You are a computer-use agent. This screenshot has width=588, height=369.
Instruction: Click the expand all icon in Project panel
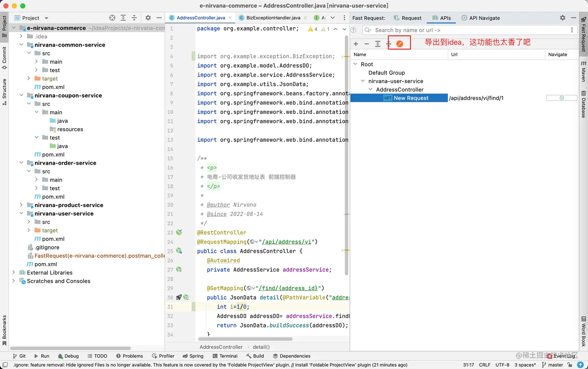tap(123, 18)
